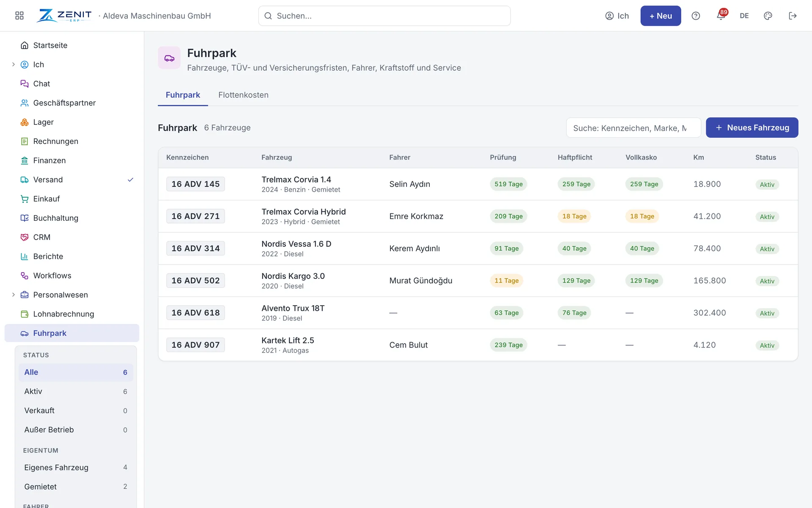Filter status by Außer Betrieb
The width and height of the screenshot is (812, 508).
pyautogui.click(x=76, y=430)
